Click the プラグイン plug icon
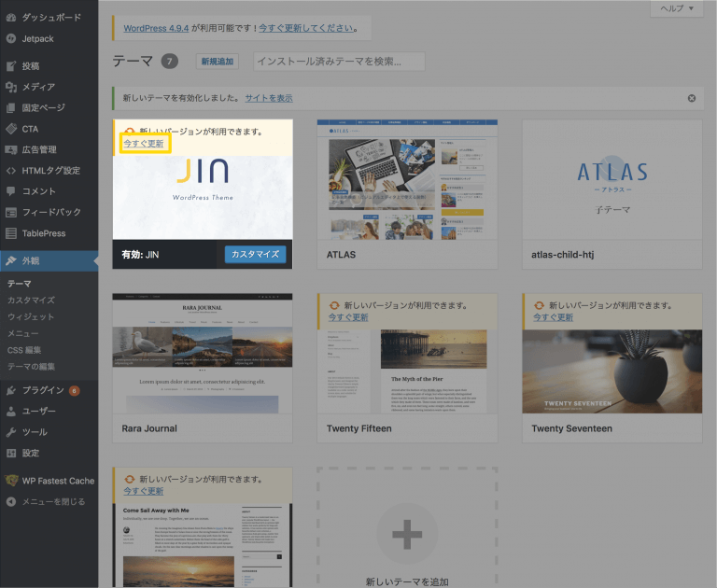 (x=11, y=390)
